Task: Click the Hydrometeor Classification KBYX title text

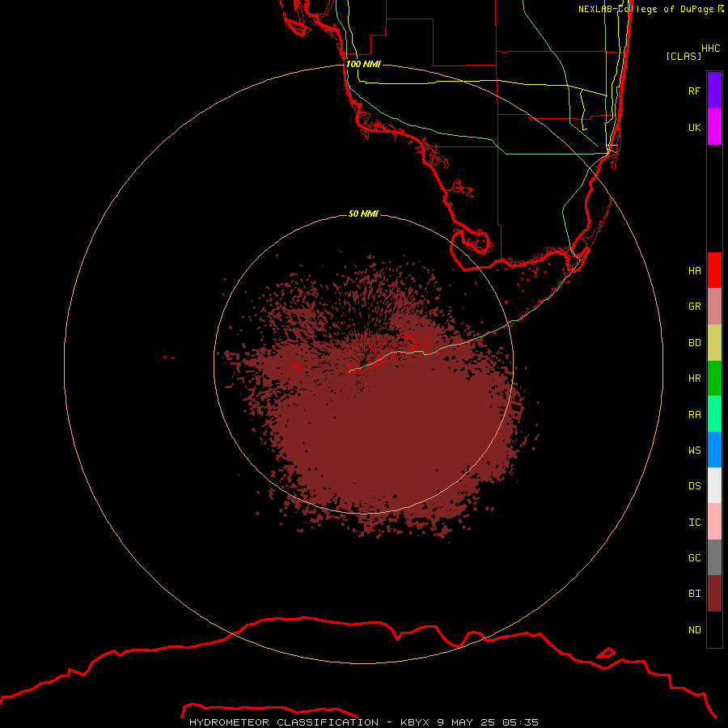Action: 363,722
